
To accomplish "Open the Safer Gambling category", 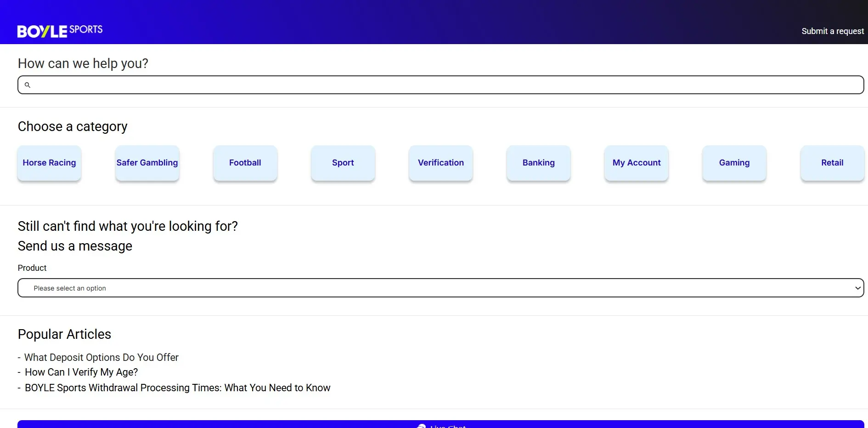I will [147, 163].
